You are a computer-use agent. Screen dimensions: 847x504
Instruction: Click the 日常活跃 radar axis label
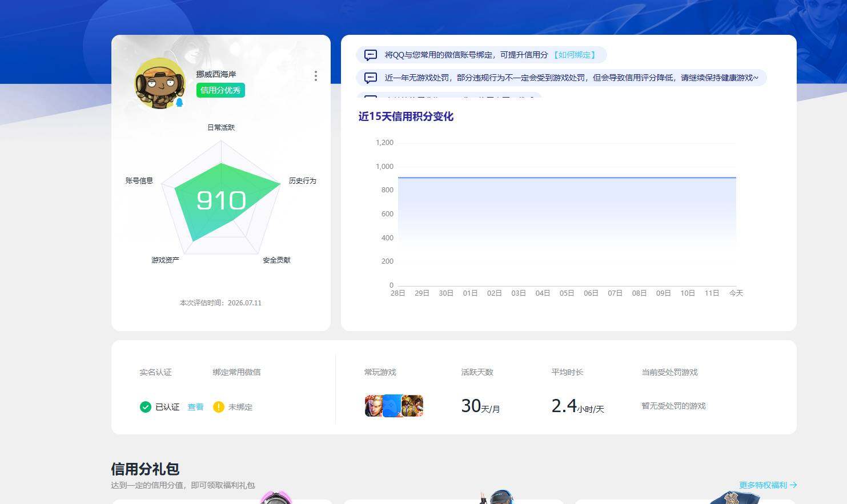(221, 127)
